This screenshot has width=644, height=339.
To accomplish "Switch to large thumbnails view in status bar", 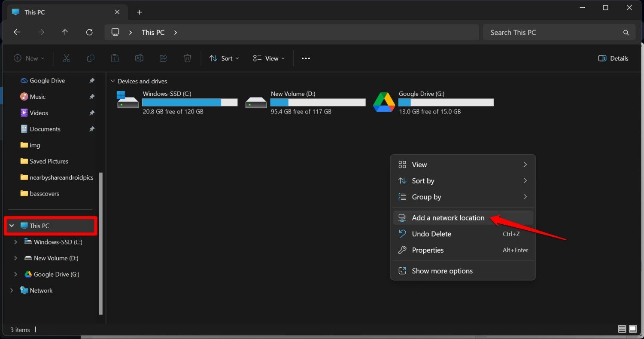I will (x=633, y=329).
